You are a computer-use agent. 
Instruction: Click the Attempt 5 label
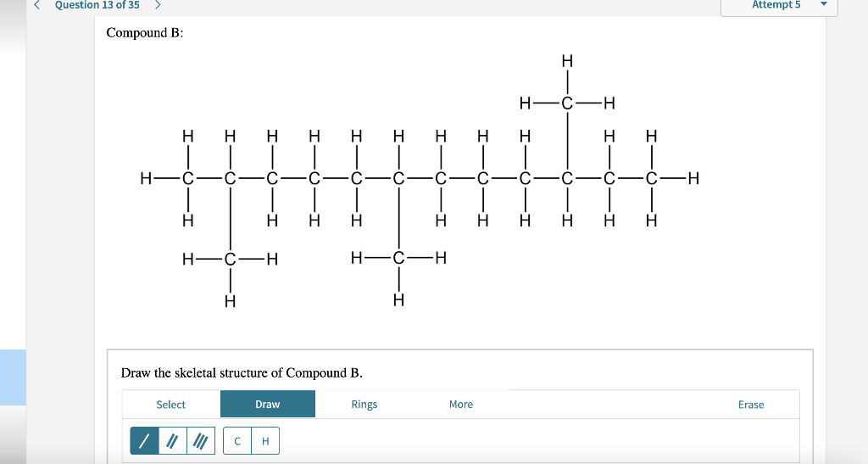[x=776, y=5]
